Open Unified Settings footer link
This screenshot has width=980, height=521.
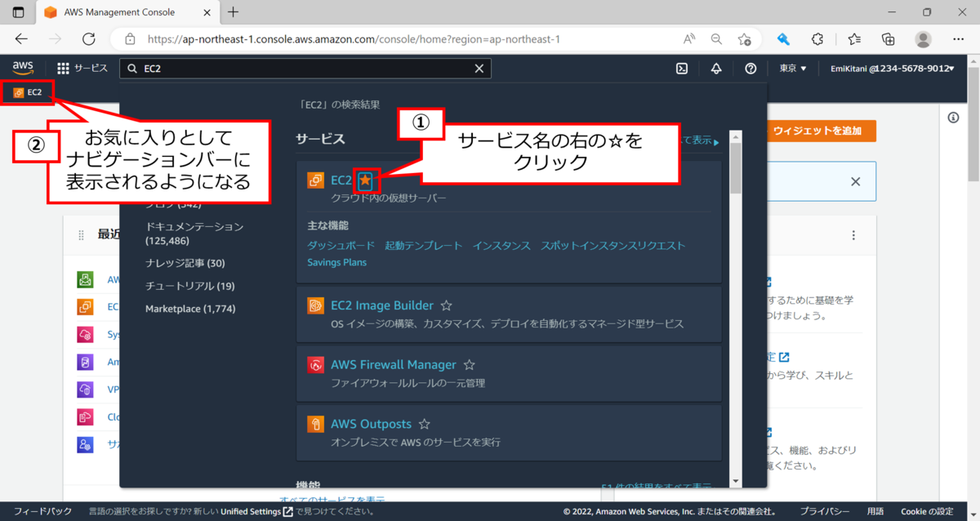tap(256, 511)
